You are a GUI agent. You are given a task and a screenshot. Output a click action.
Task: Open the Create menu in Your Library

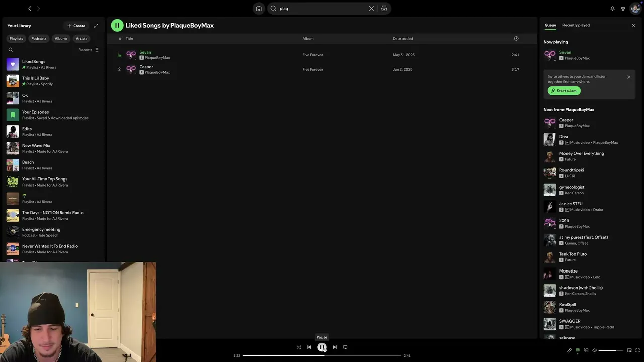76,26
